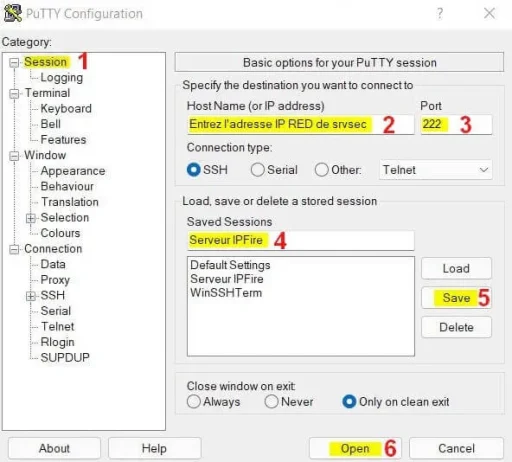Expand the SSH tree node
The image size is (512, 462).
pyautogui.click(x=31, y=296)
